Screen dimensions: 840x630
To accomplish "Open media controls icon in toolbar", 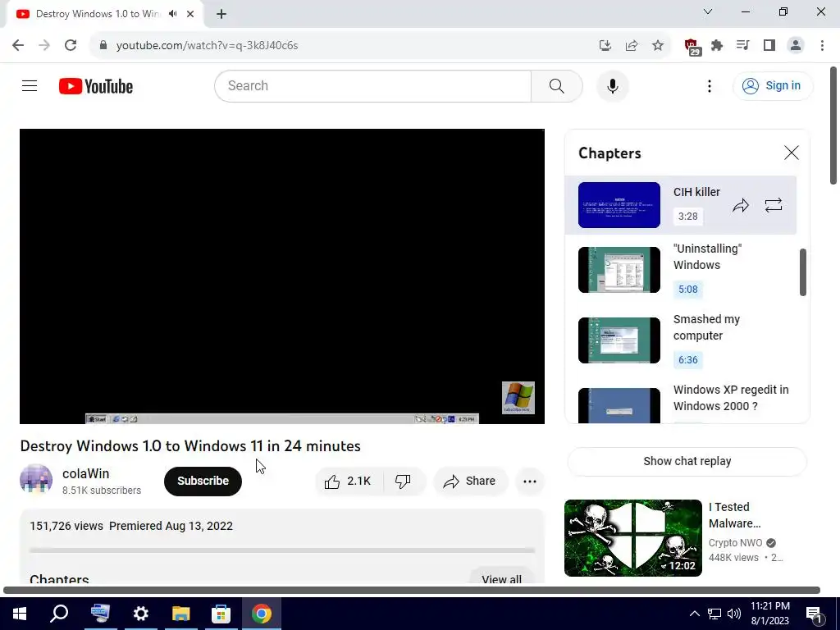I will [x=743, y=46].
